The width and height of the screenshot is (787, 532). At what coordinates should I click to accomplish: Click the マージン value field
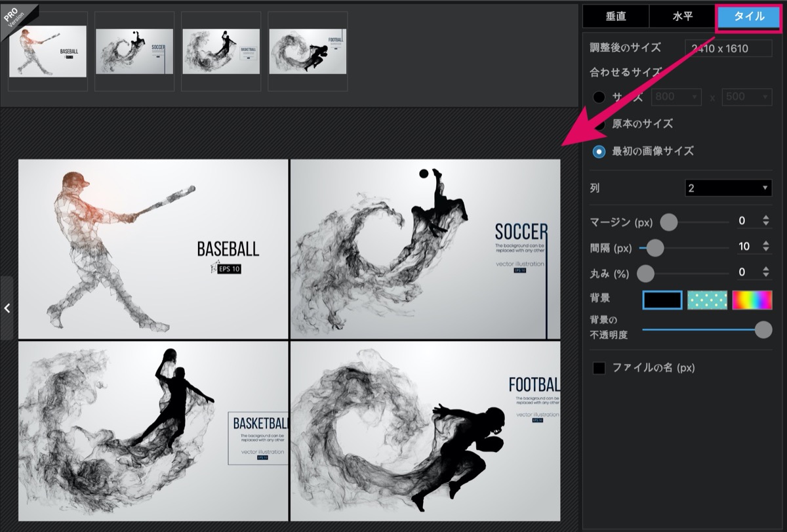(742, 221)
